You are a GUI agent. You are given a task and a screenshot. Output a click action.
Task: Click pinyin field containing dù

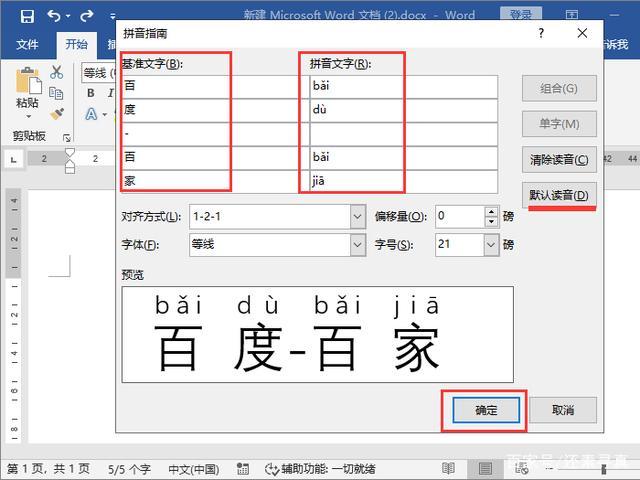[x=403, y=110]
